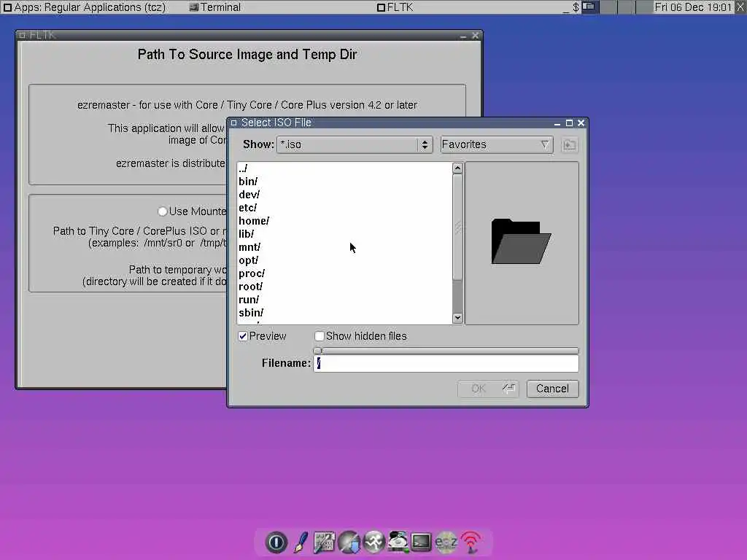This screenshot has width=747, height=560.
Task: Click the Show filter stepper arrows
Action: pyautogui.click(x=425, y=145)
